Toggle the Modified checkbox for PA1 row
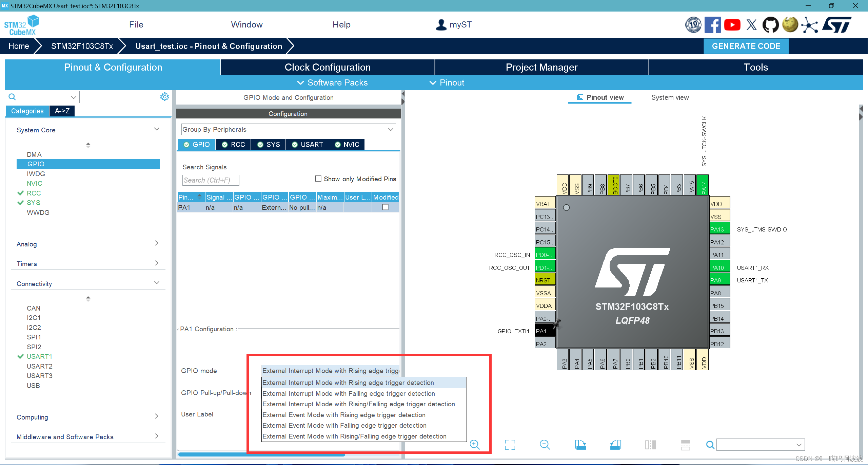The image size is (868, 465). click(x=385, y=207)
